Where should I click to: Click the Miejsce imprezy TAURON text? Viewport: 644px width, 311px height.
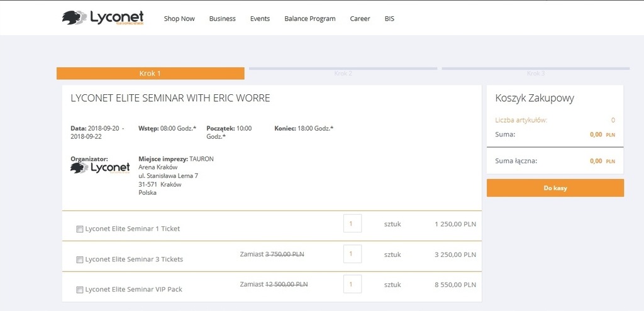click(176, 159)
